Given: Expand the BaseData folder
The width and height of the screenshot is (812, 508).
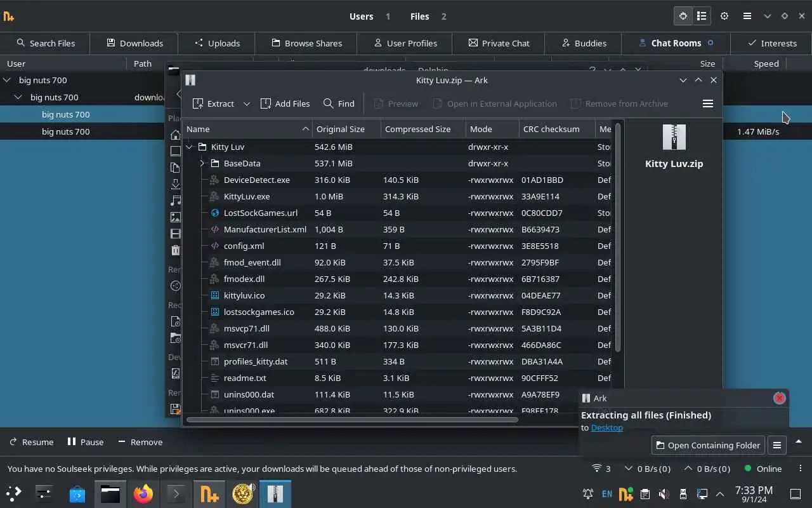Looking at the screenshot, I should pyautogui.click(x=202, y=163).
